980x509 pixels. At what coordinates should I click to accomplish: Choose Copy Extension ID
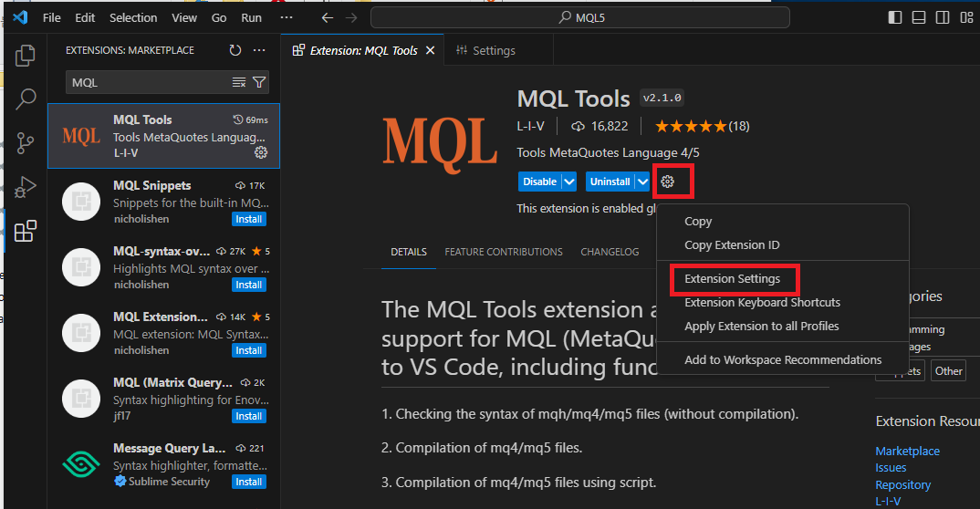[x=783, y=244]
